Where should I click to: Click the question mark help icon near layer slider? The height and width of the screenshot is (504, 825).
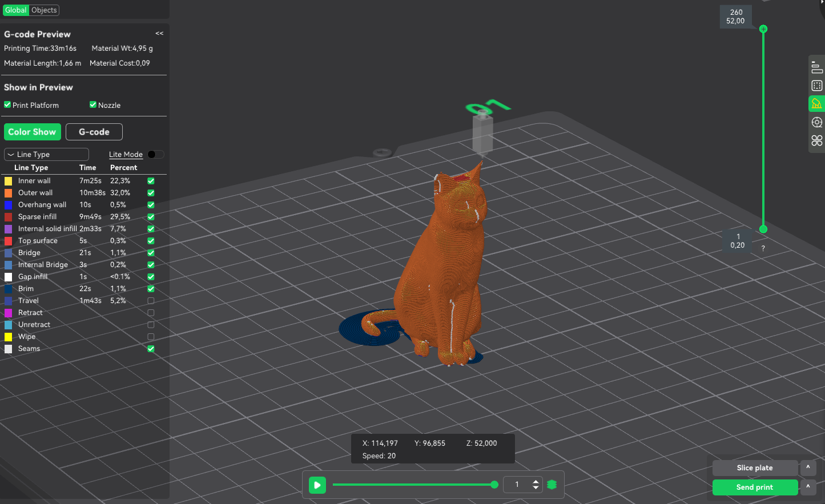click(x=763, y=248)
